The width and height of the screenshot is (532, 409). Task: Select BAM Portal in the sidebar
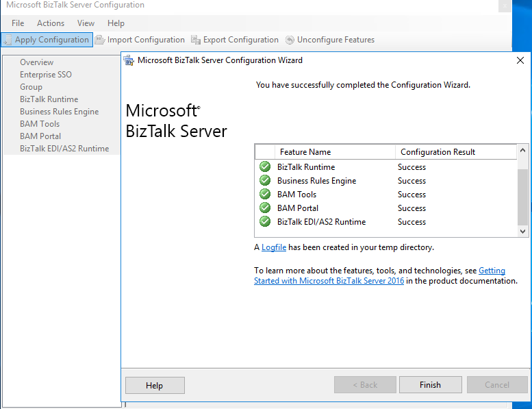pyautogui.click(x=40, y=136)
